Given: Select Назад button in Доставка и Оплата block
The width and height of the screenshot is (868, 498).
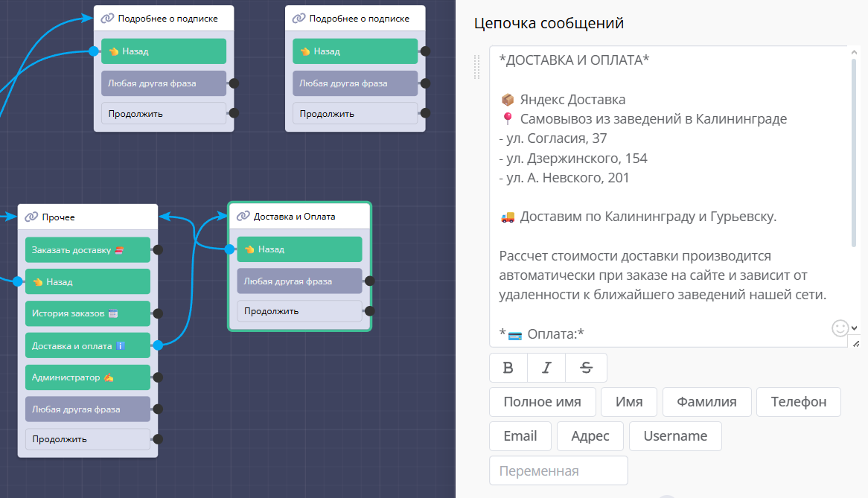Looking at the screenshot, I should (x=299, y=249).
